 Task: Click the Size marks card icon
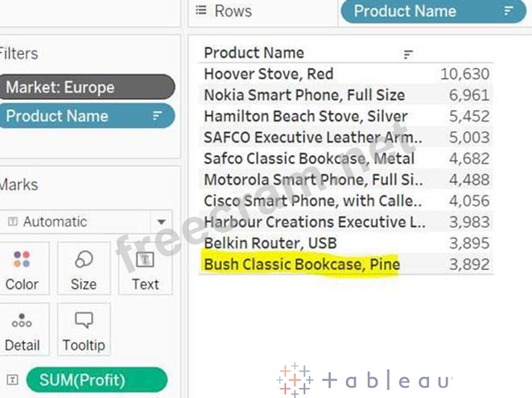pos(83,260)
